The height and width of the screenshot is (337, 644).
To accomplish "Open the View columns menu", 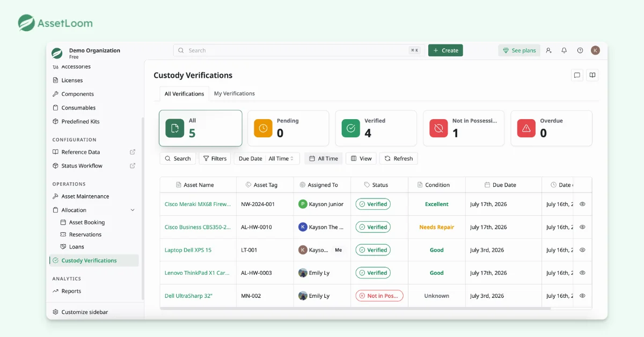I will click(x=361, y=158).
